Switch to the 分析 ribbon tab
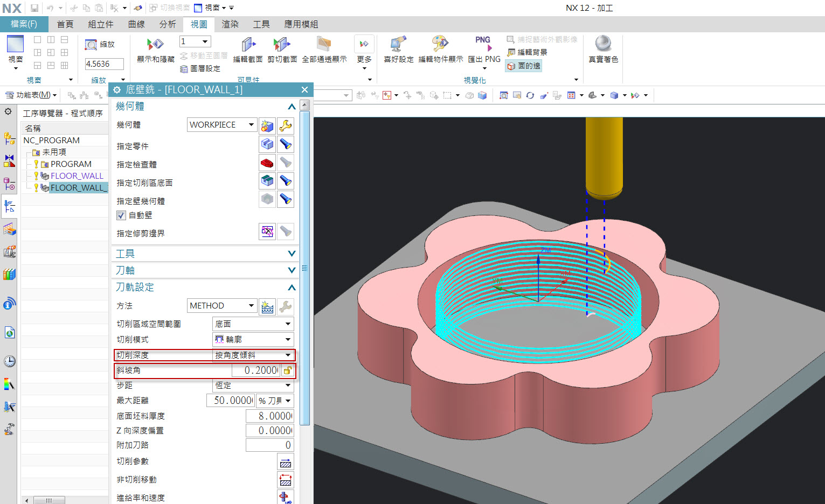The height and width of the screenshot is (504, 825). point(168,24)
